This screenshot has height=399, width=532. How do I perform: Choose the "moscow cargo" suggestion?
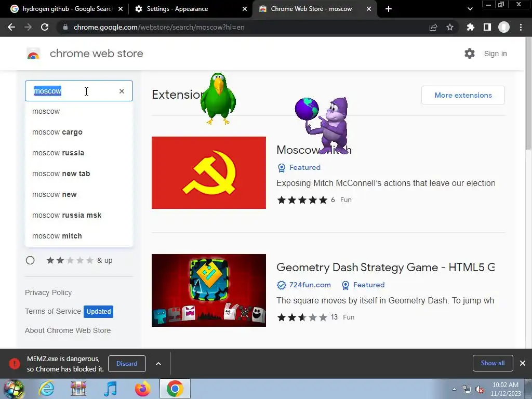79,132
